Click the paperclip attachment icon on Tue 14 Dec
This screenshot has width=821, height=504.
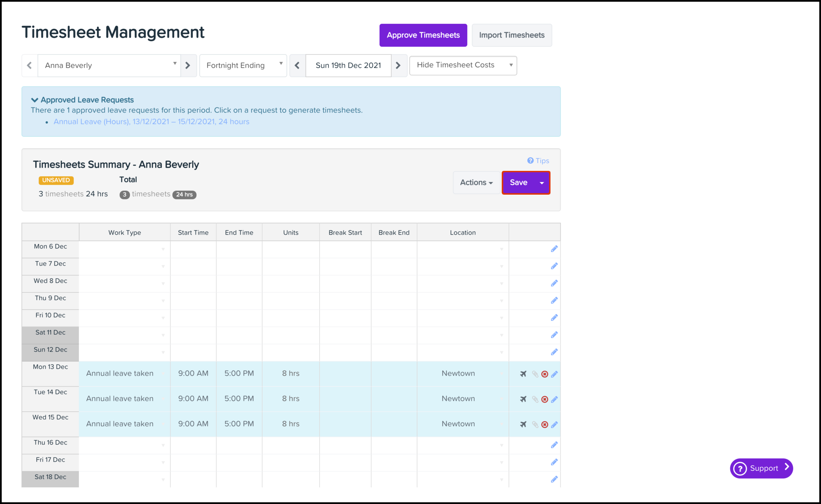(x=535, y=399)
